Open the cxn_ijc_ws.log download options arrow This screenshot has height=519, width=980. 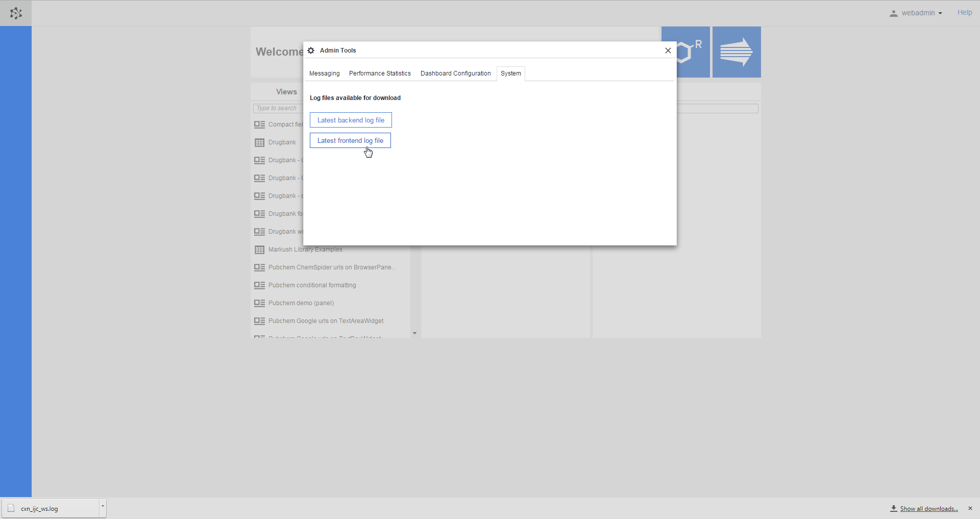pos(102,507)
